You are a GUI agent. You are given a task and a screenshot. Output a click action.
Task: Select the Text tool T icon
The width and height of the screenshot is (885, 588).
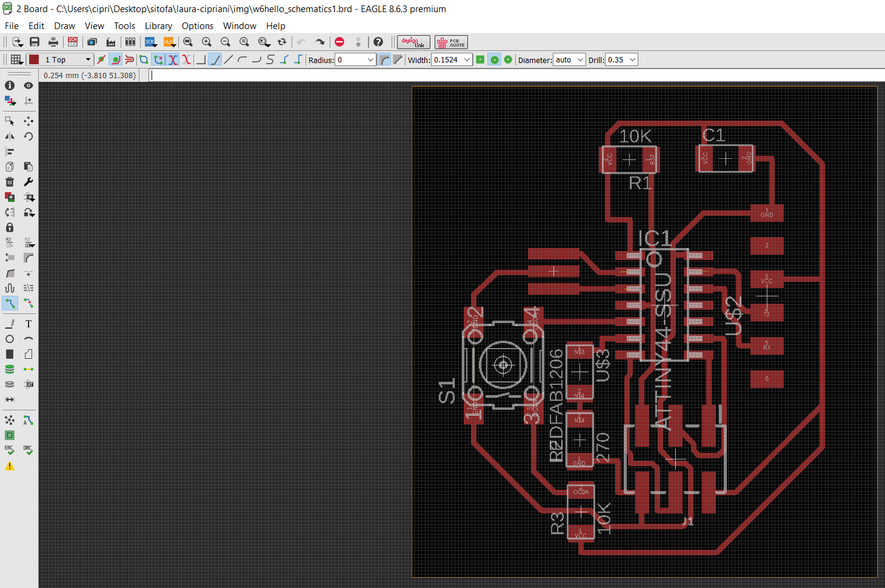[28, 324]
